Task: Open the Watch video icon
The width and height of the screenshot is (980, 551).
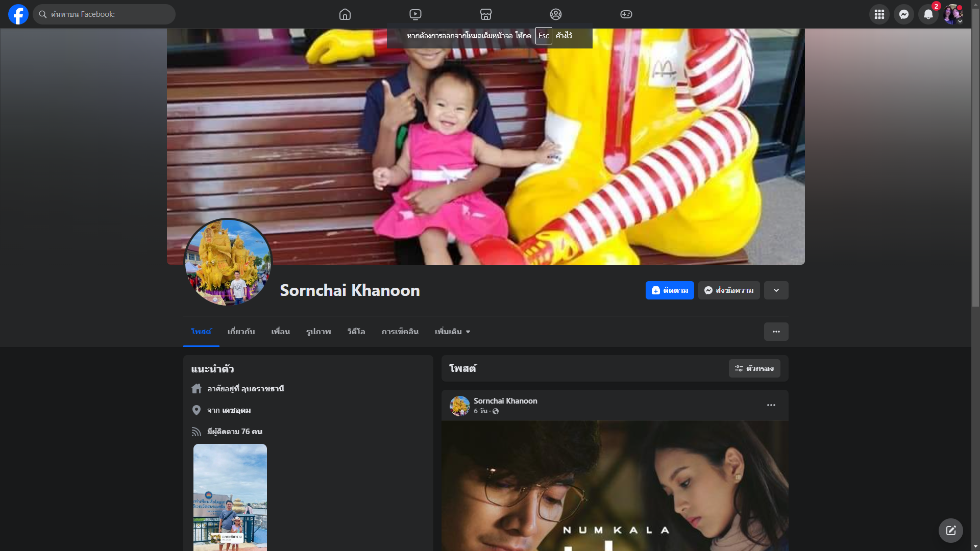Action: (415, 14)
